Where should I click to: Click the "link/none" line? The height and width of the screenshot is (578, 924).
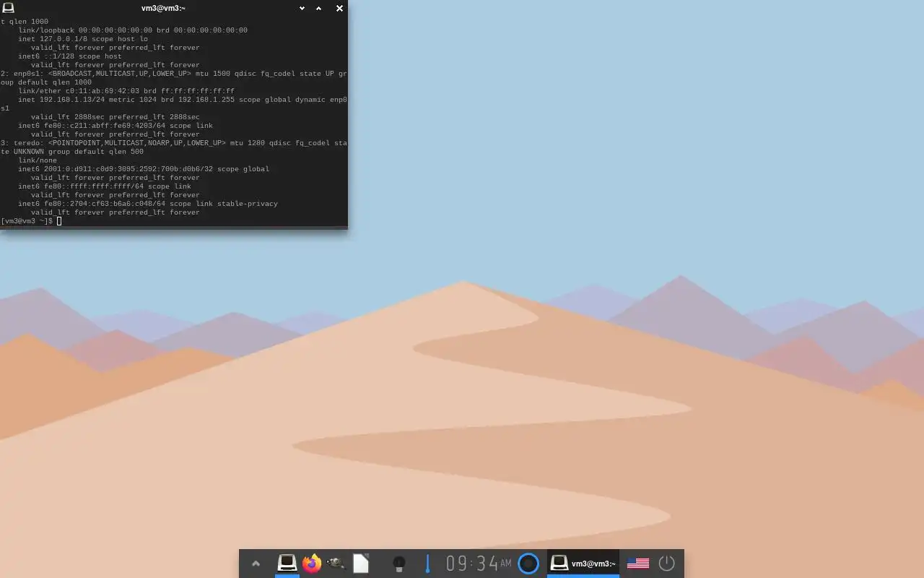coord(38,160)
